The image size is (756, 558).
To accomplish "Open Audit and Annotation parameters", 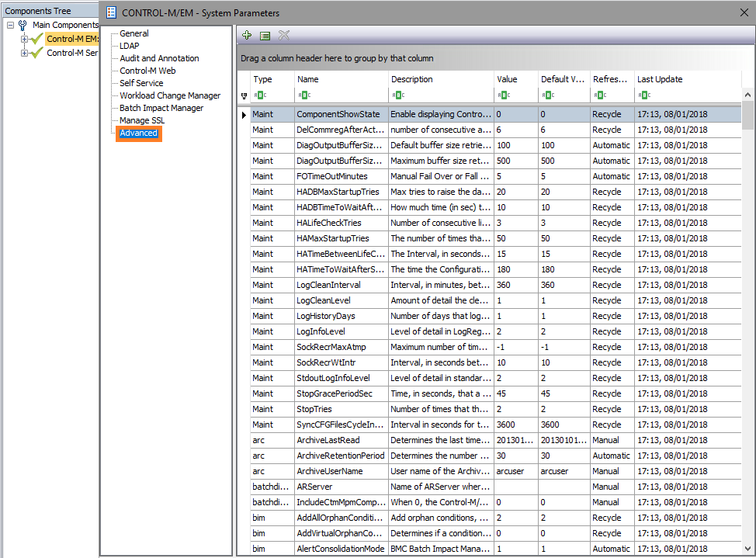I will click(x=159, y=58).
